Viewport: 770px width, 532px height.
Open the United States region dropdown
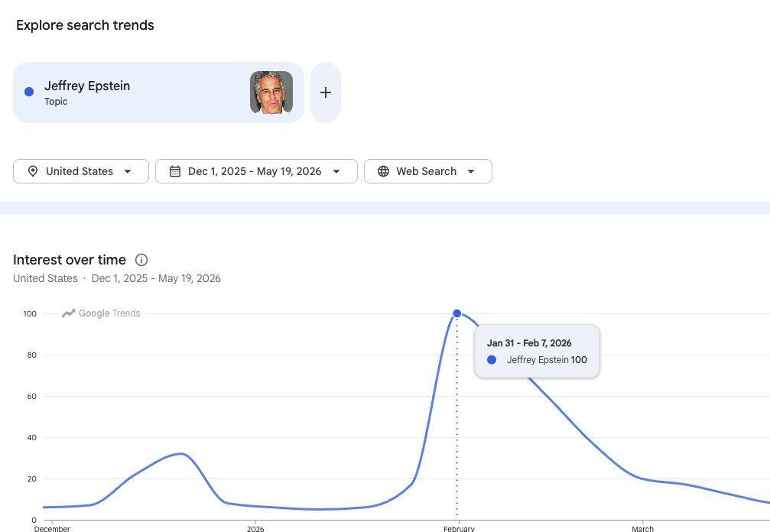click(x=81, y=171)
